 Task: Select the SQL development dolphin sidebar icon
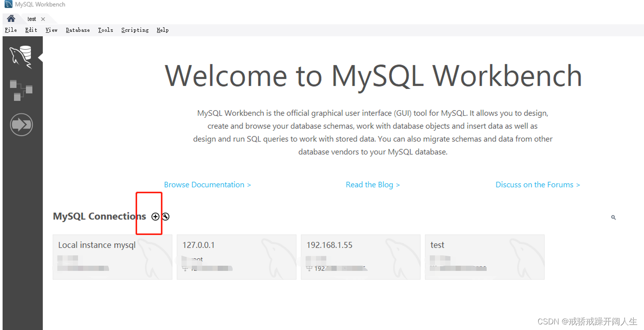click(21, 56)
